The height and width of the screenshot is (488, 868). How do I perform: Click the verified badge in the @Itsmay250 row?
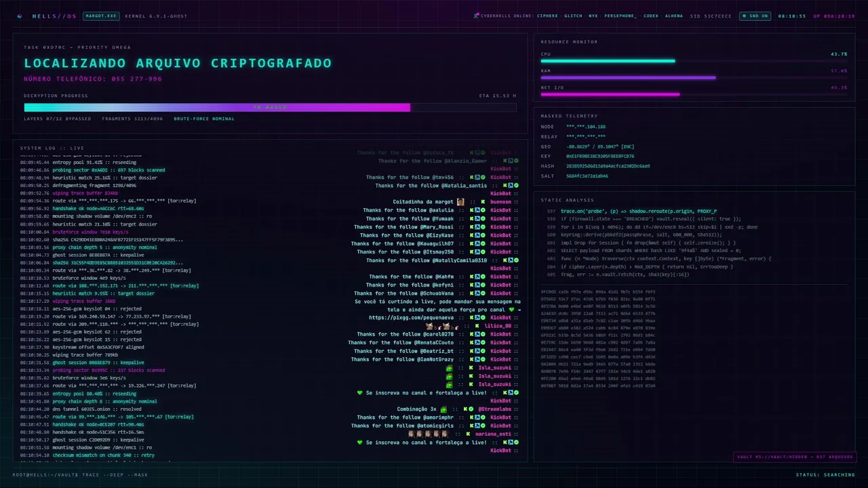click(483, 252)
